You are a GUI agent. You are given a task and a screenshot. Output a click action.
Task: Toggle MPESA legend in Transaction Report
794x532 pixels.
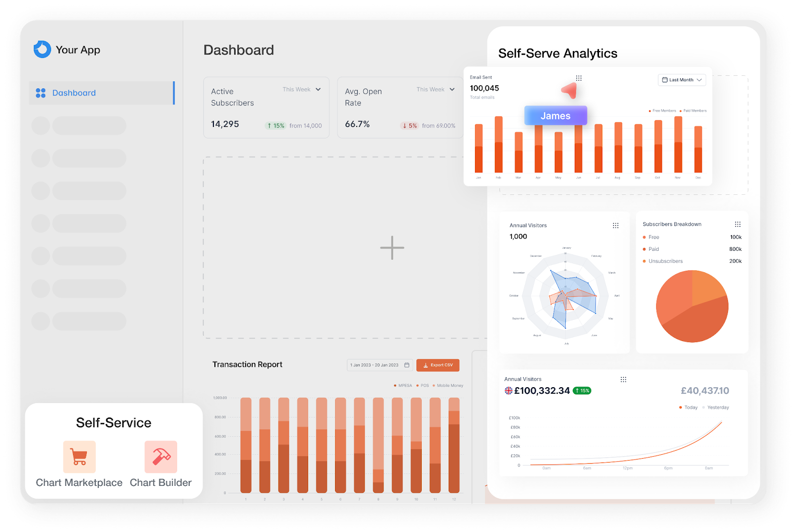403,385
